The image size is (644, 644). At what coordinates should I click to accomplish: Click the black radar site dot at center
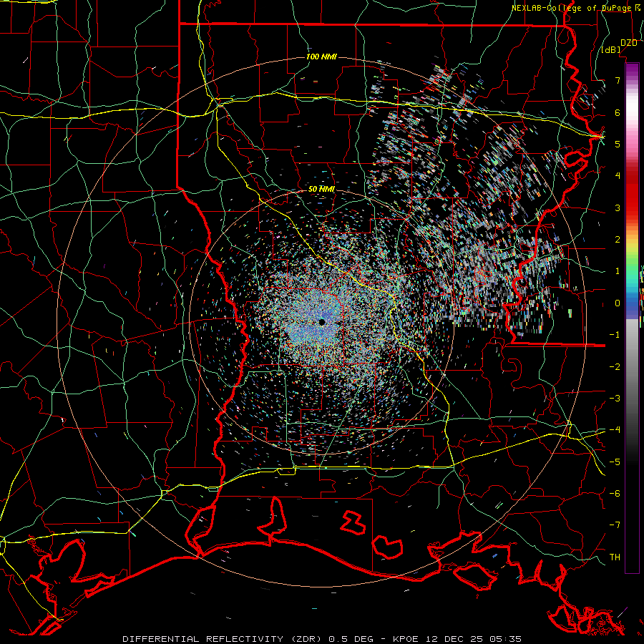(x=322, y=323)
